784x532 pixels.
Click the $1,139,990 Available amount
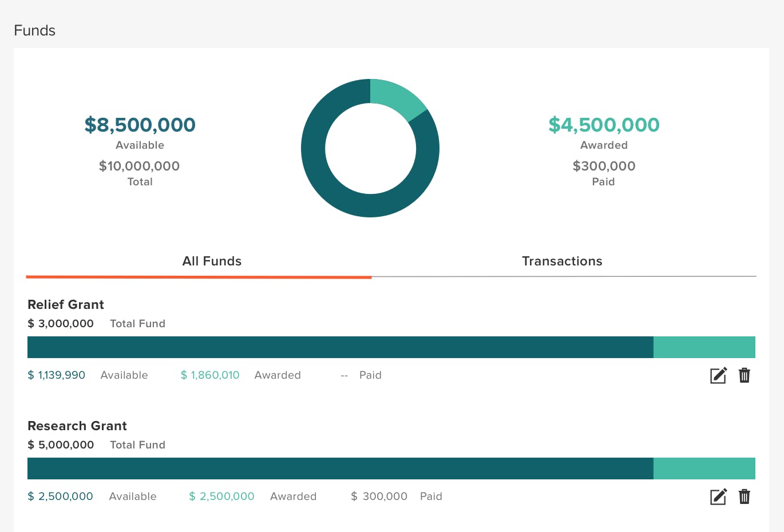point(57,375)
